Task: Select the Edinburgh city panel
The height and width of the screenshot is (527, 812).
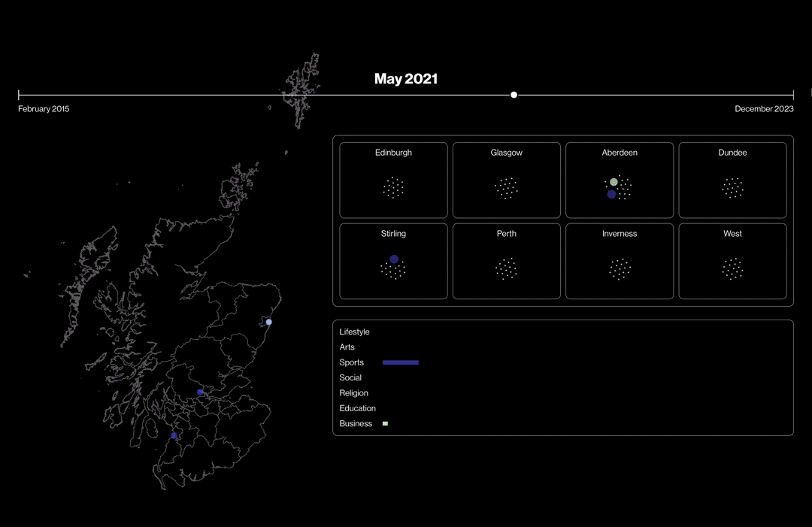Action: tap(393, 180)
